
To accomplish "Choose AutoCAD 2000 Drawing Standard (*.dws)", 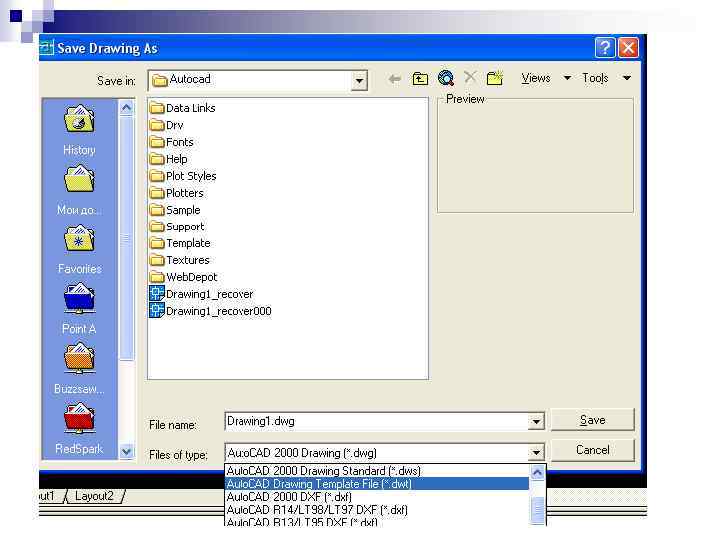I will click(377, 471).
